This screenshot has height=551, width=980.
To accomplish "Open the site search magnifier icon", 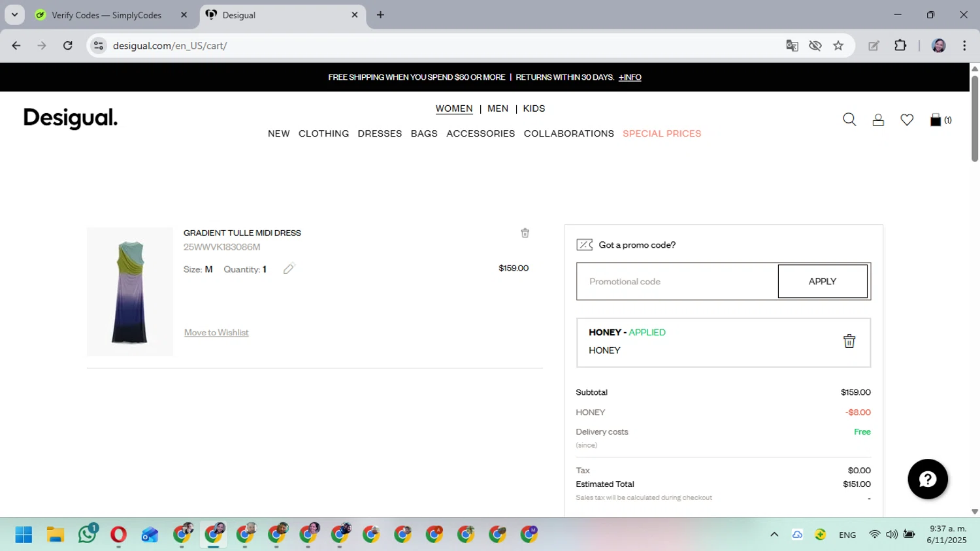I will 849,120.
